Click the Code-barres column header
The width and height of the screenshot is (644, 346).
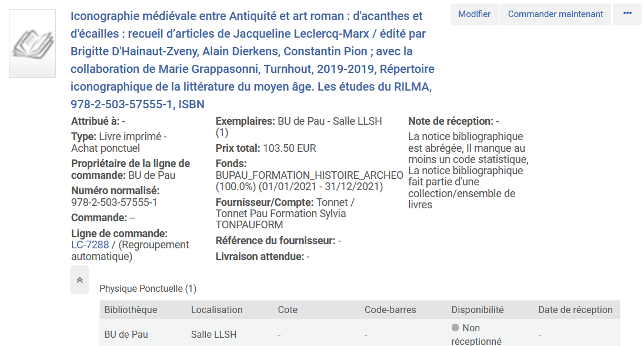pyautogui.click(x=390, y=310)
